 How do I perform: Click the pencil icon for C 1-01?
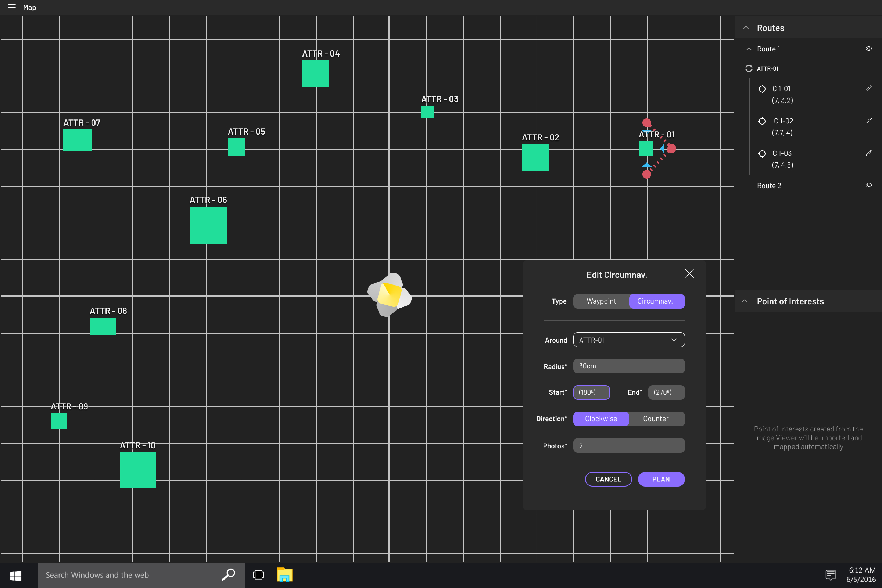pos(868,89)
